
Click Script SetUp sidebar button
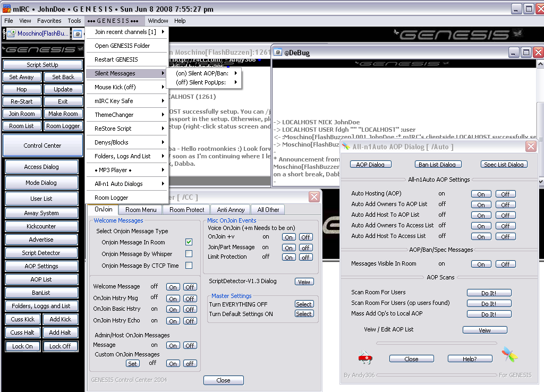(x=42, y=65)
